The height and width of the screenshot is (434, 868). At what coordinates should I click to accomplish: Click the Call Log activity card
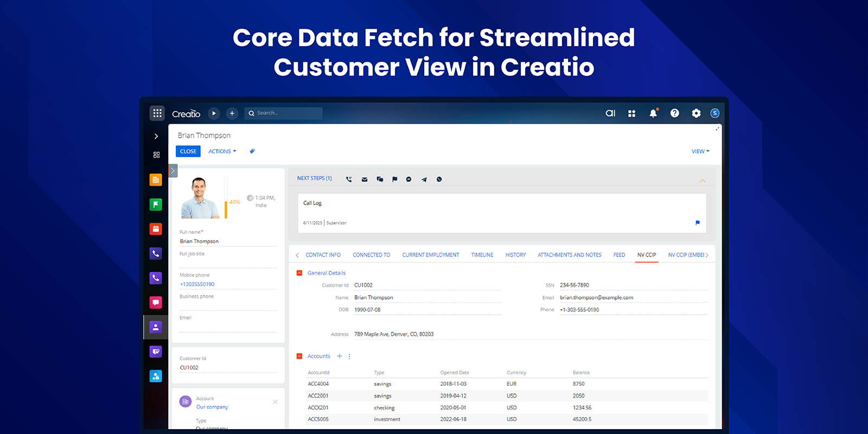point(502,213)
